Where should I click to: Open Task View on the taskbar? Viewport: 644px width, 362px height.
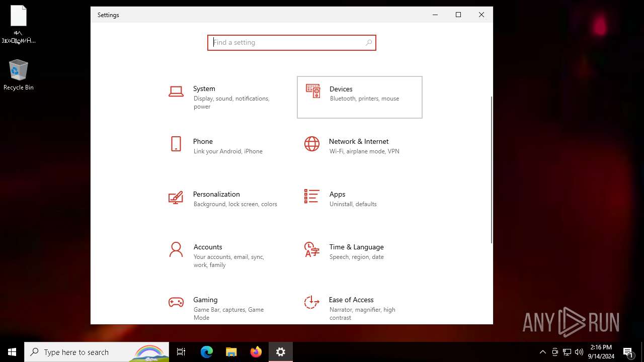click(x=181, y=352)
